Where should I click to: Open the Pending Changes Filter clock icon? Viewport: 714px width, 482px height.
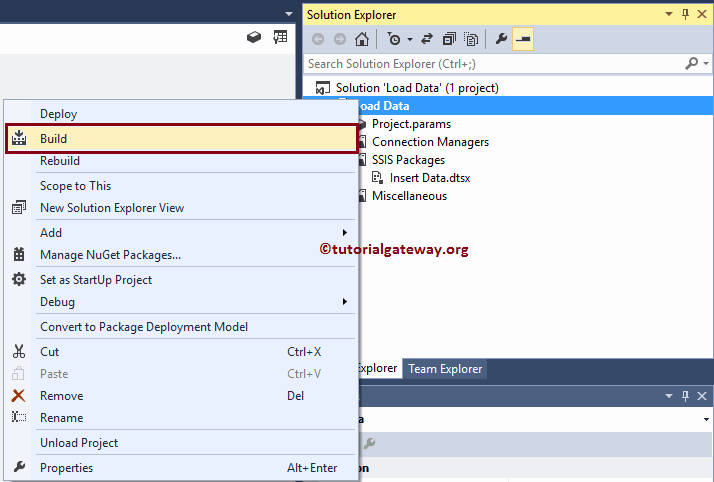tap(394, 39)
